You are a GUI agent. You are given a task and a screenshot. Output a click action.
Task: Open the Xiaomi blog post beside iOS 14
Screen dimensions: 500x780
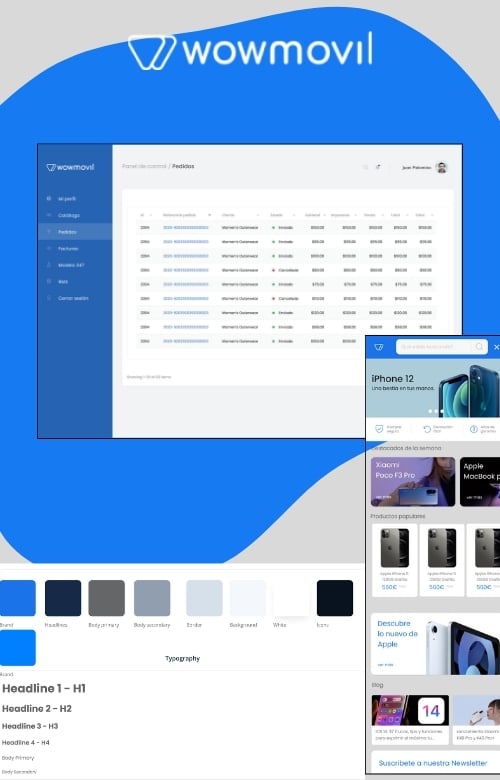[476, 719]
